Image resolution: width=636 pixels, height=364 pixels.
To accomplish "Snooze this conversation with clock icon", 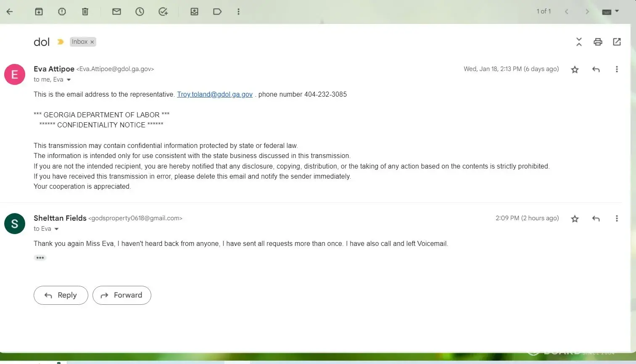I will [140, 12].
